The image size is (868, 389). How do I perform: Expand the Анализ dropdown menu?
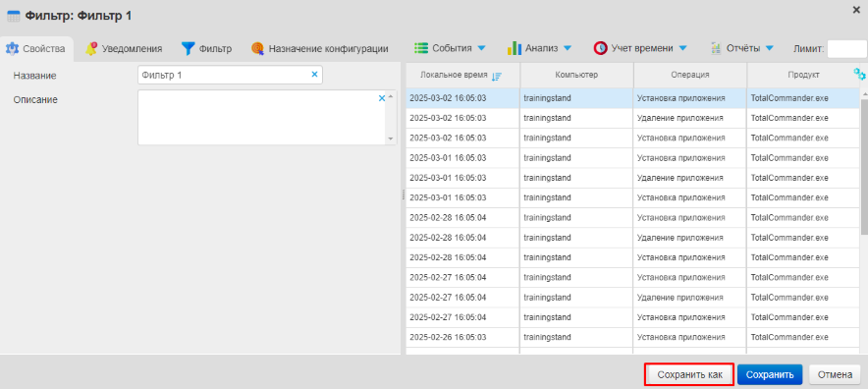(x=568, y=48)
